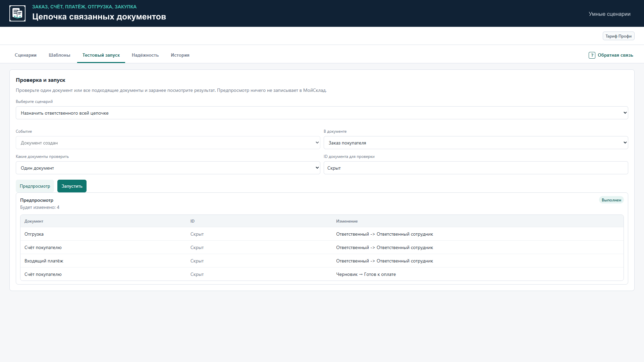Click the Изменение column header
The height and width of the screenshot is (362, 644).
[x=347, y=221]
